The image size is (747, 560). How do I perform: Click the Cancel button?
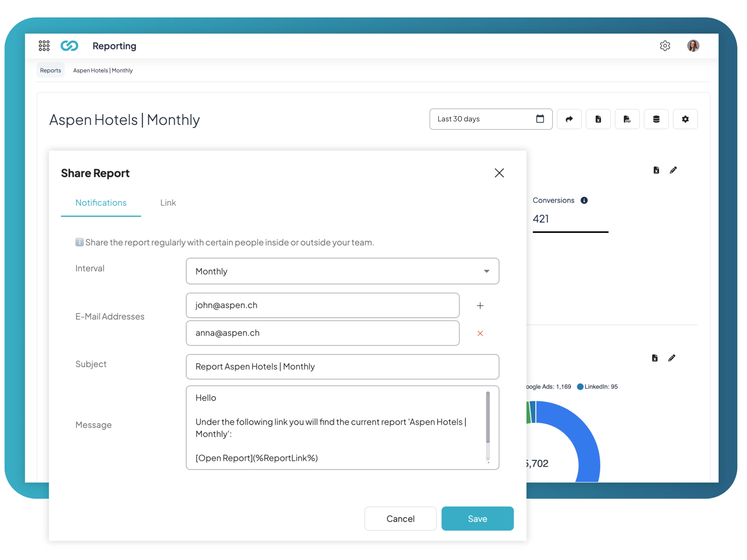point(400,519)
